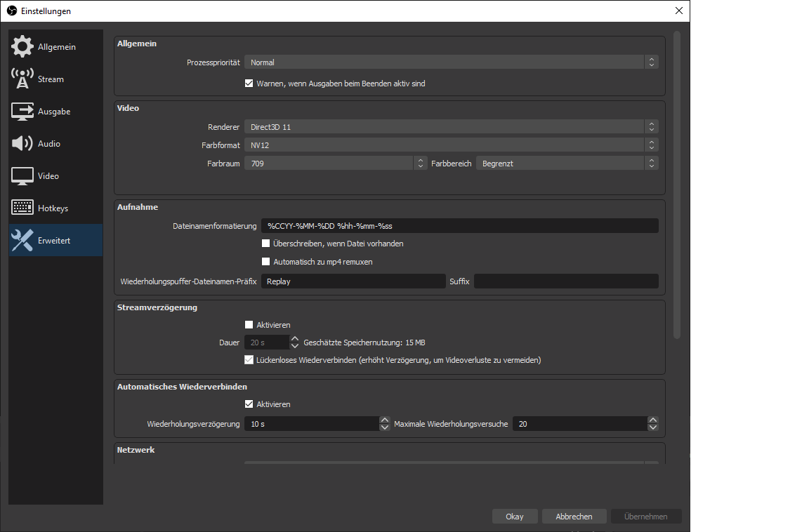The width and height of the screenshot is (809, 532).
Task: Enable Automatisch zu mp4 remuxen
Action: point(265,261)
